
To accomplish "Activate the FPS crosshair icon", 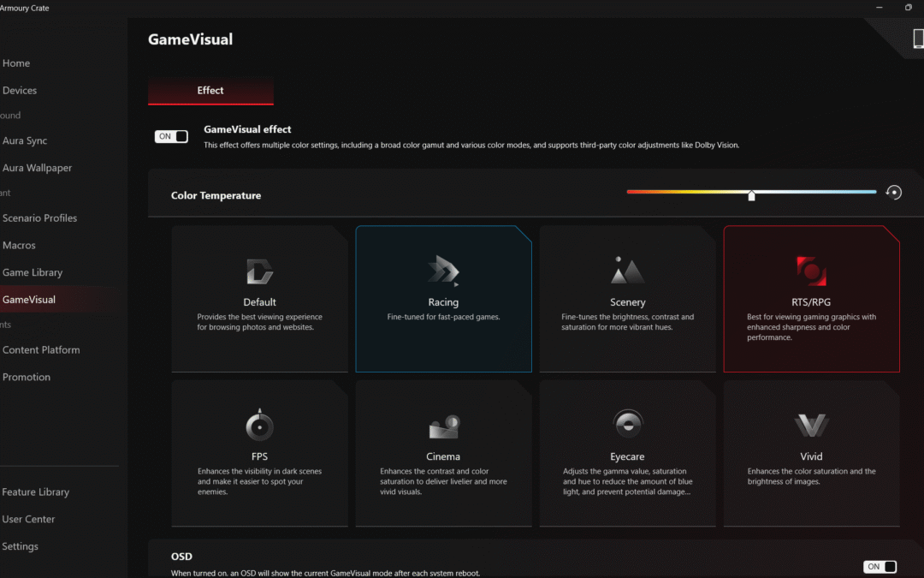I will 259,426.
